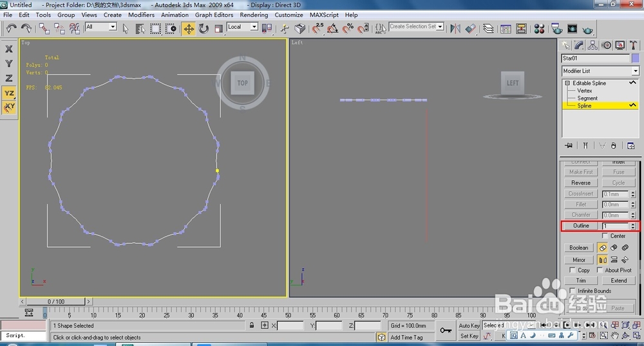Screen dimensions: 644x346
Task: Switch to the Motion panel tab
Action: 606,45
